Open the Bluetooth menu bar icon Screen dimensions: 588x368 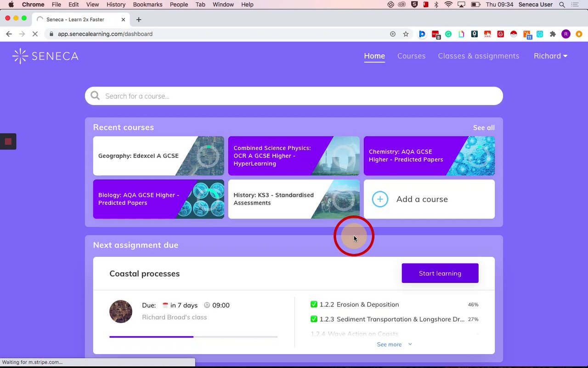(x=436, y=5)
